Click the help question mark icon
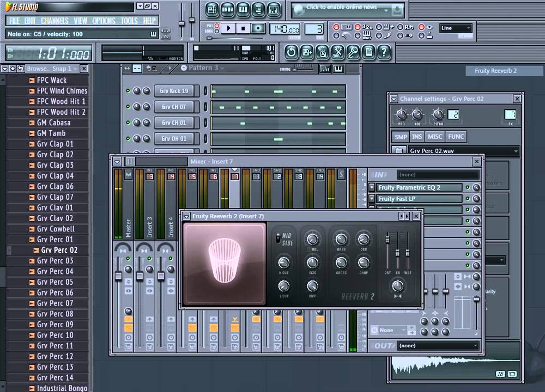Screen dimensions: 545x392 tap(384, 52)
